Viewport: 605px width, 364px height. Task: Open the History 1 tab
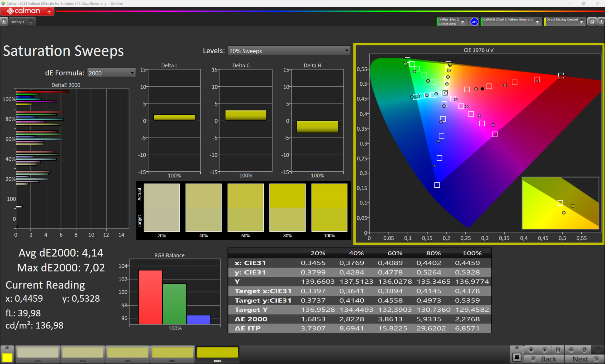(17, 22)
